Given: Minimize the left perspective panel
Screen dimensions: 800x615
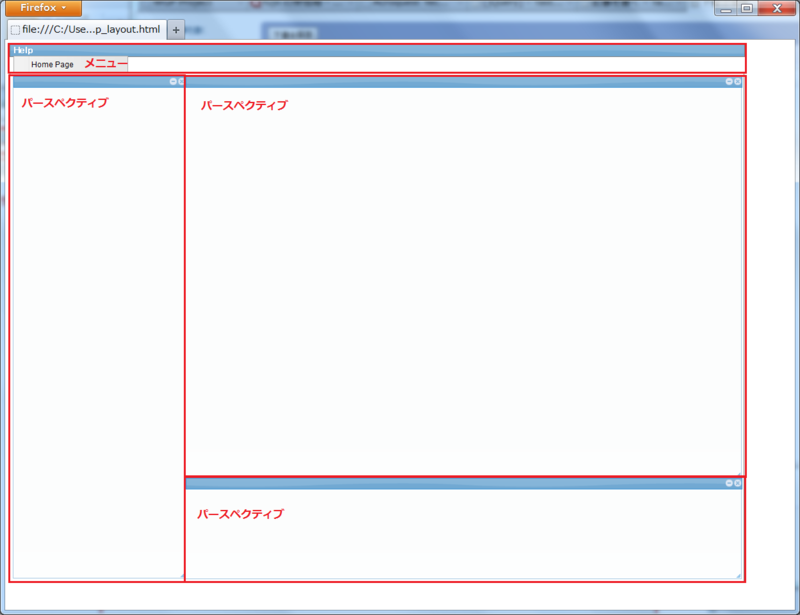Looking at the screenshot, I should [x=174, y=81].
